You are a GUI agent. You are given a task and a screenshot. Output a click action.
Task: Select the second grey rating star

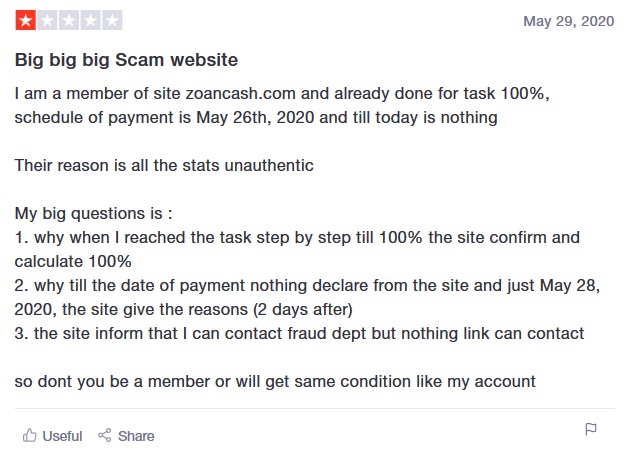(48, 20)
